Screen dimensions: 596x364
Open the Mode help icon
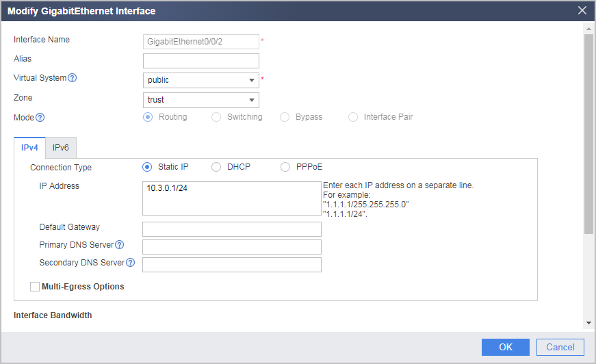click(x=40, y=118)
